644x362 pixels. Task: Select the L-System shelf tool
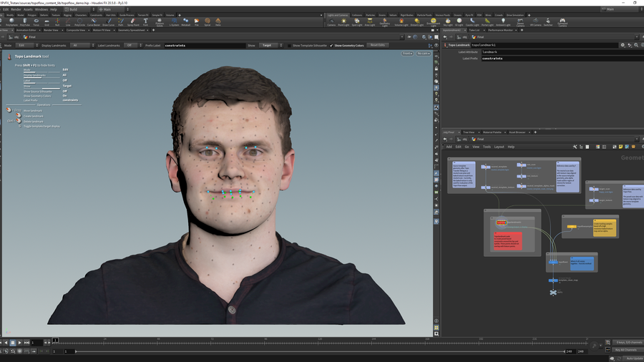click(174, 22)
